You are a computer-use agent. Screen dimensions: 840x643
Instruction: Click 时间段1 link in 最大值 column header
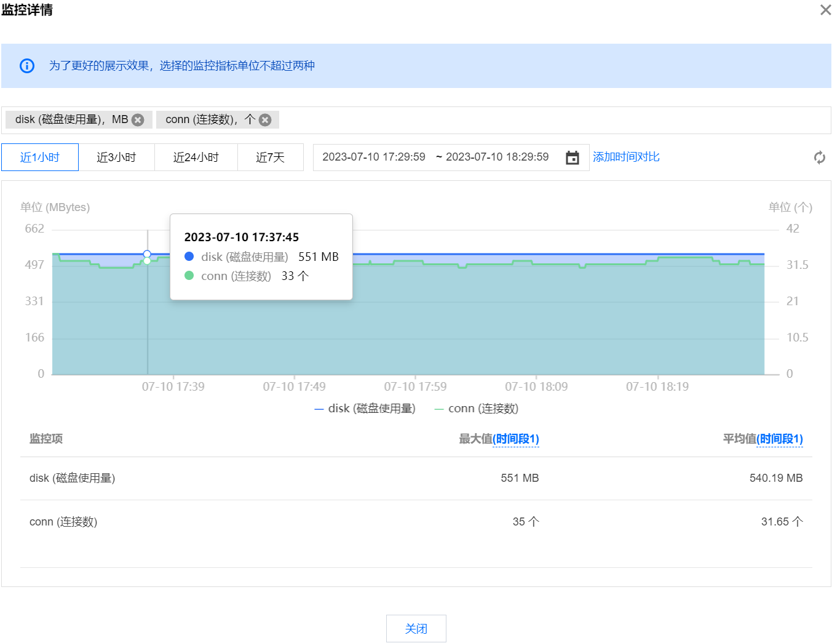(x=516, y=439)
